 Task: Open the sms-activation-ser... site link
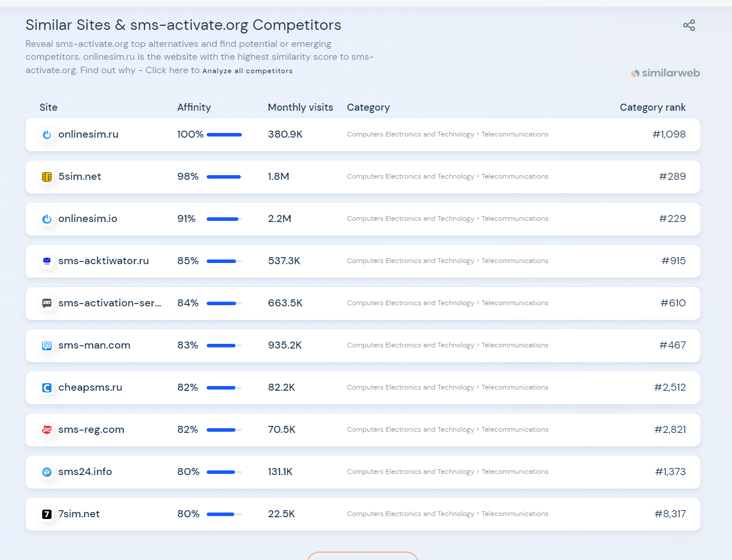pyautogui.click(x=110, y=303)
